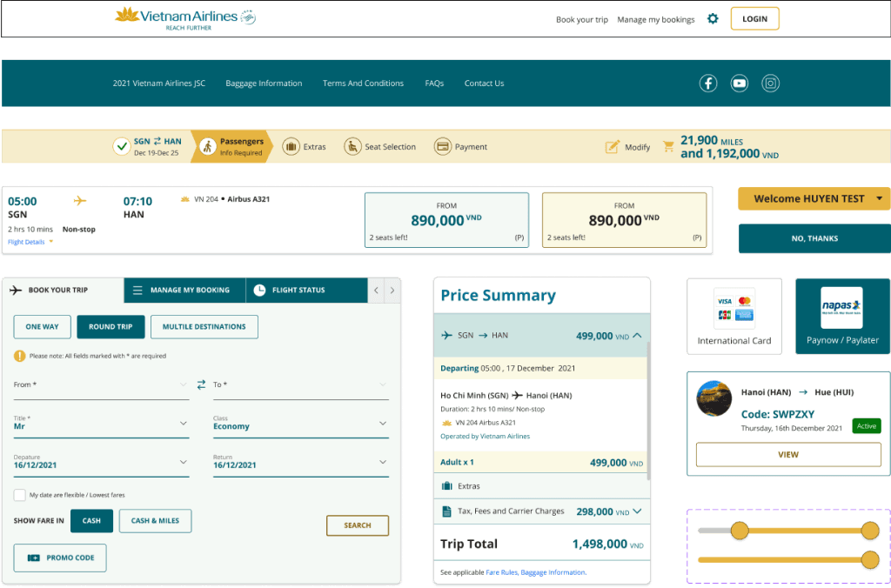Open the Title Mr dropdown

[x=101, y=425]
